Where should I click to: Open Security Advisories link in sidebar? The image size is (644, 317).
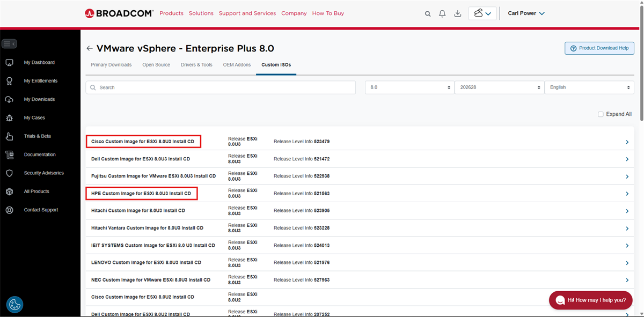(x=44, y=173)
